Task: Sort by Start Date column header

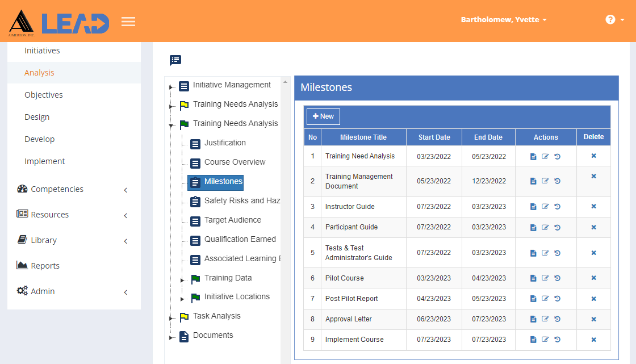Action: click(x=434, y=137)
